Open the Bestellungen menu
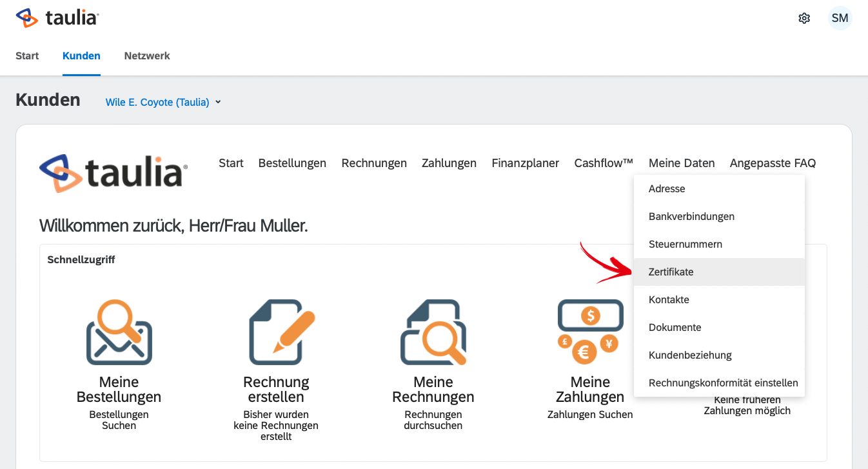Image resolution: width=868 pixels, height=469 pixels. [x=292, y=163]
